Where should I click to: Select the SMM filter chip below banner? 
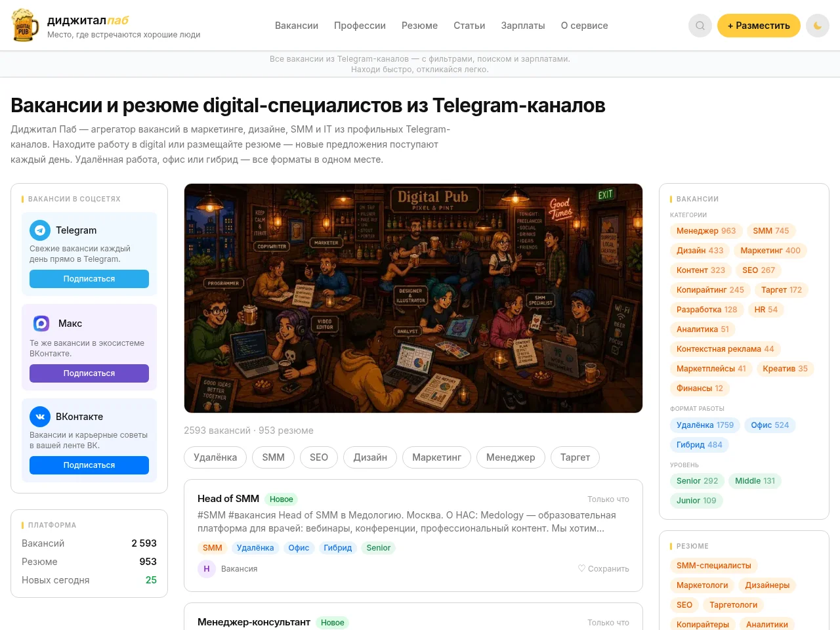[x=273, y=457]
